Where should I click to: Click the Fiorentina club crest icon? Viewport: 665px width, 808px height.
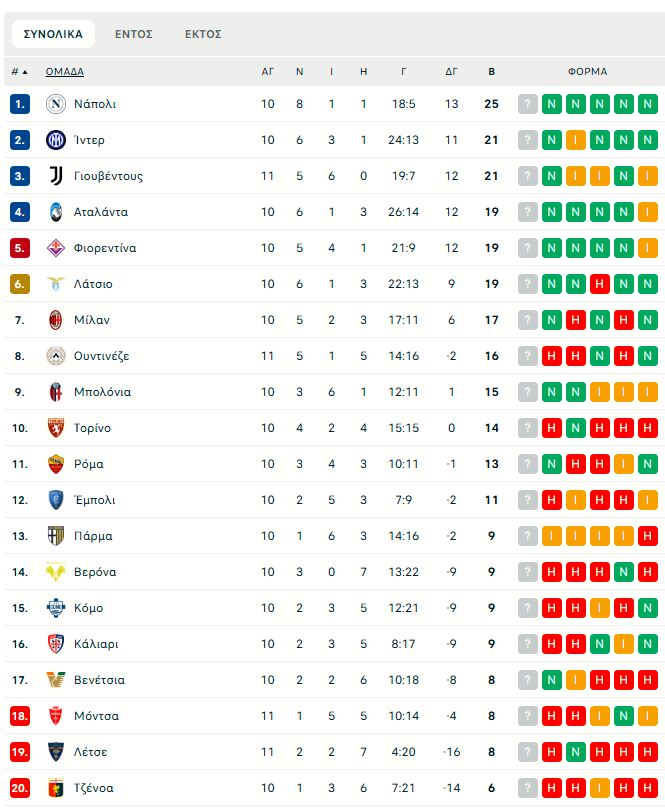pos(56,248)
